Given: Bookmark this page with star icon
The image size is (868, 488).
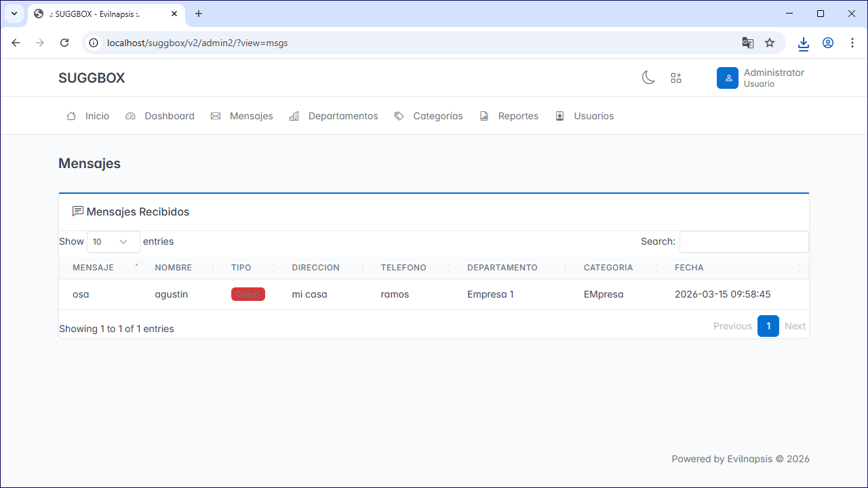Looking at the screenshot, I should click(x=770, y=43).
